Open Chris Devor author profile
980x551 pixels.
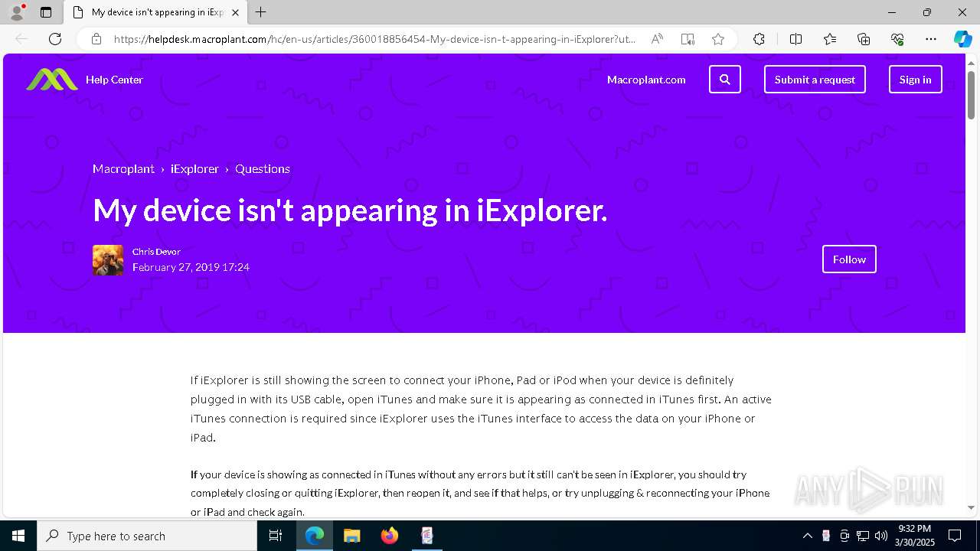click(x=156, y=252)
